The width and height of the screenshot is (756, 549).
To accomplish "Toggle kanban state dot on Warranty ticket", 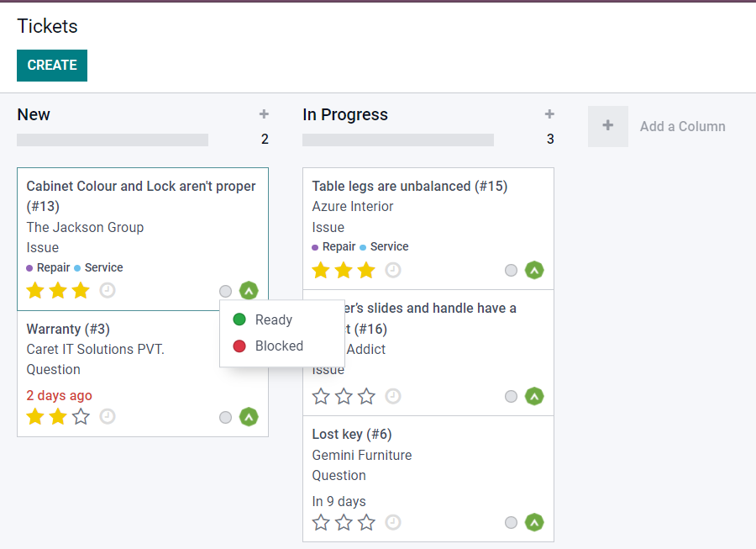I will (x=225, y=418).
